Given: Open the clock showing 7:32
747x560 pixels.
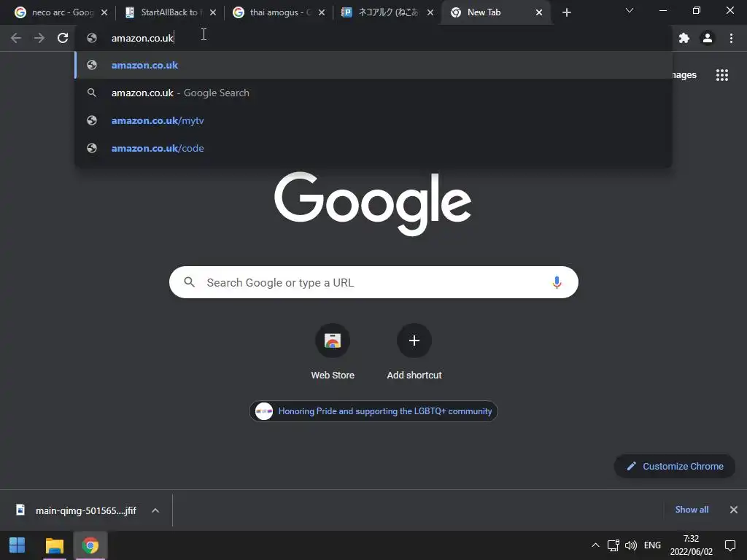Looking at the screenshot, I should click(692, 545).
